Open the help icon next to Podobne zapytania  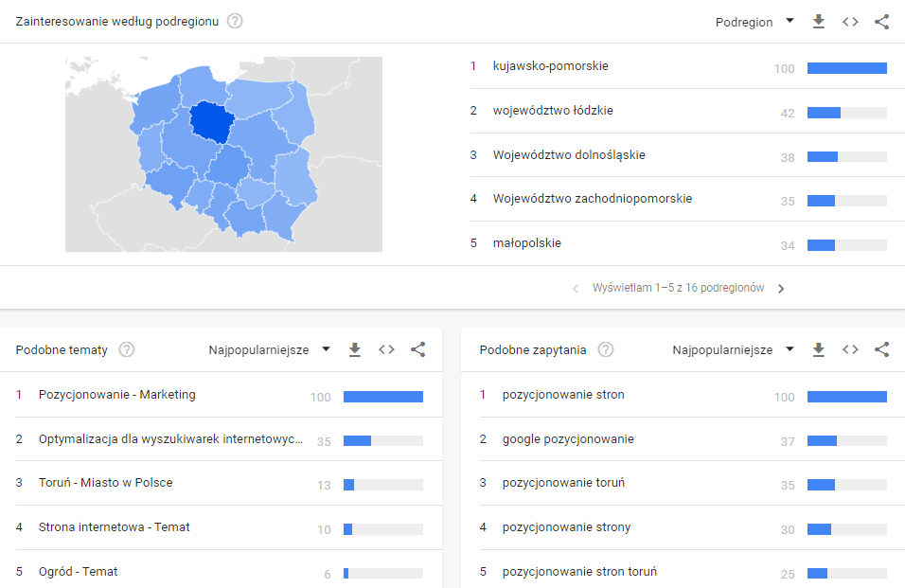click(604, 348)
